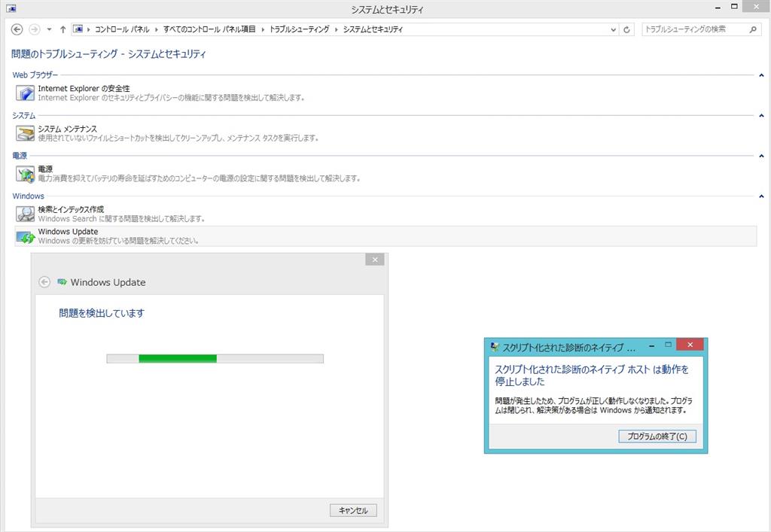Expand the arrow after すべてのコントロール パネル項目 breadcrumb
Screen dimensions: 771x532
(263, 29)
